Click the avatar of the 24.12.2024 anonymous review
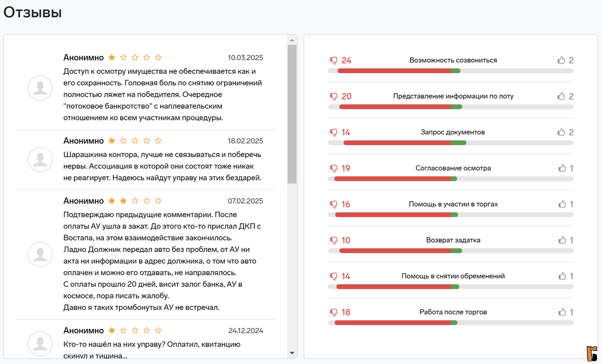This screenshot has width=602, height=364. [x=40, y=344]
